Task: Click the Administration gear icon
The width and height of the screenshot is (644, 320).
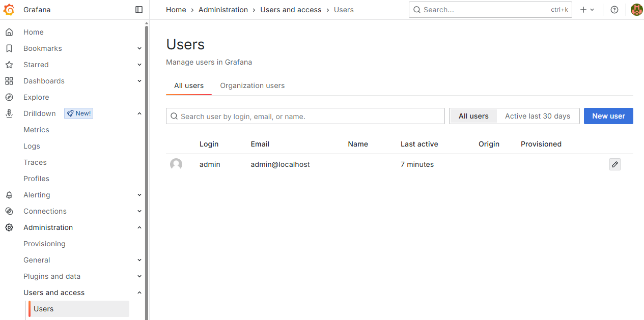Action: tap(9, 227)
